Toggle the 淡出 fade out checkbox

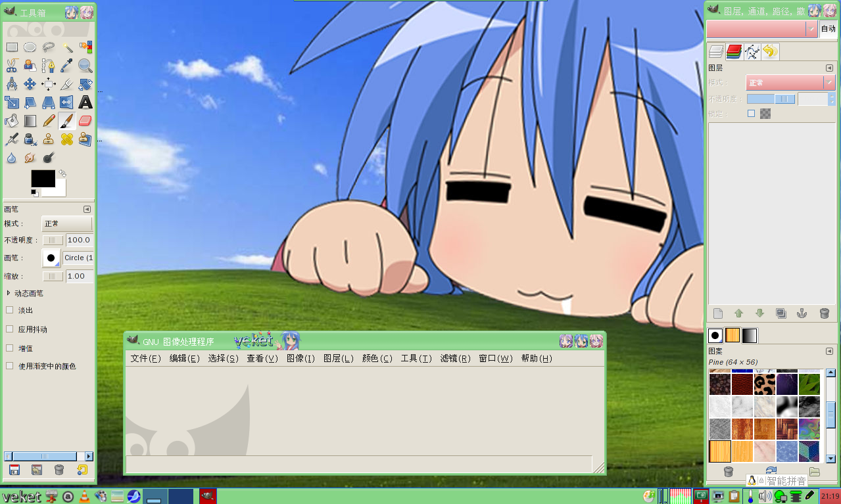point(10,309)
